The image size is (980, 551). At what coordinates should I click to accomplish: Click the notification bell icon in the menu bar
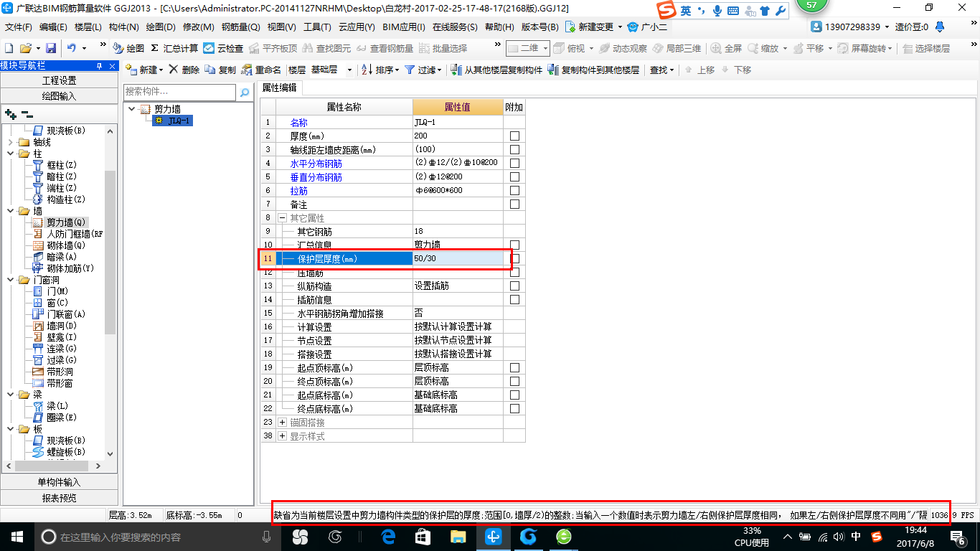940,27
